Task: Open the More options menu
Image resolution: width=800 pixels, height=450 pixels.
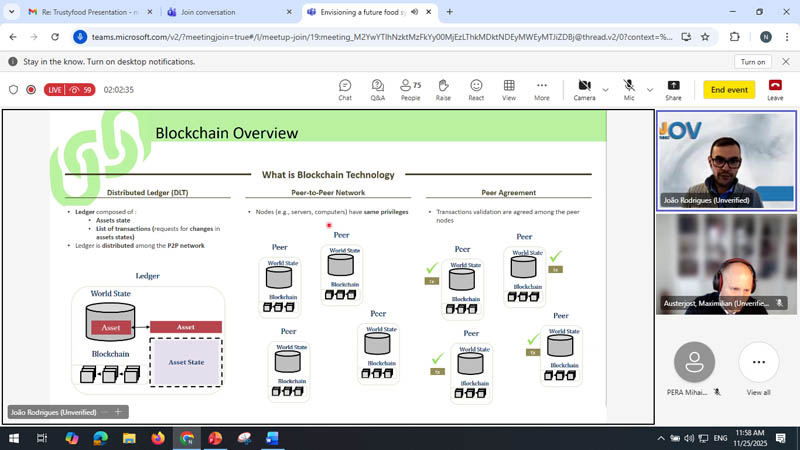Action: click(x=542, y=89)
